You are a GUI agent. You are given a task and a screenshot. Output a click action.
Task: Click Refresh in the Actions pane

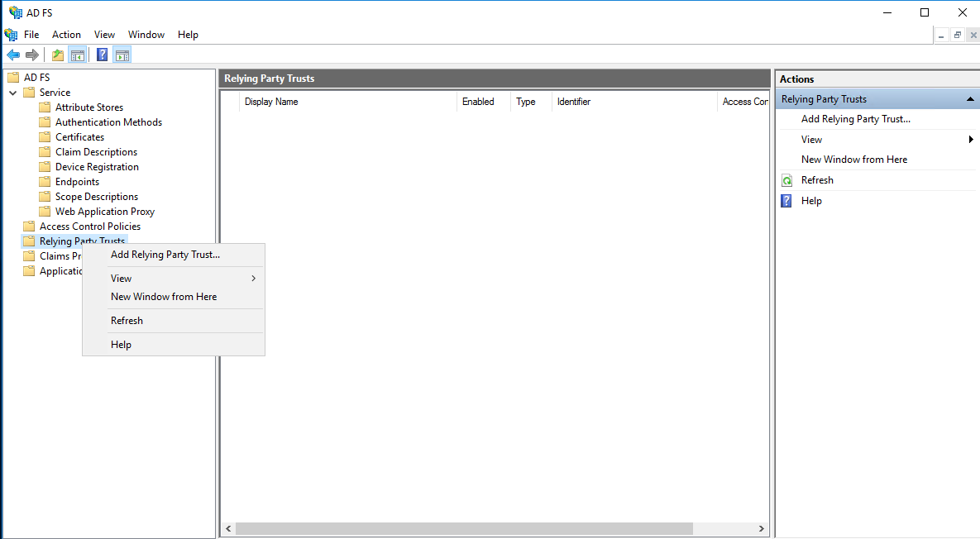tap(817, 180)
